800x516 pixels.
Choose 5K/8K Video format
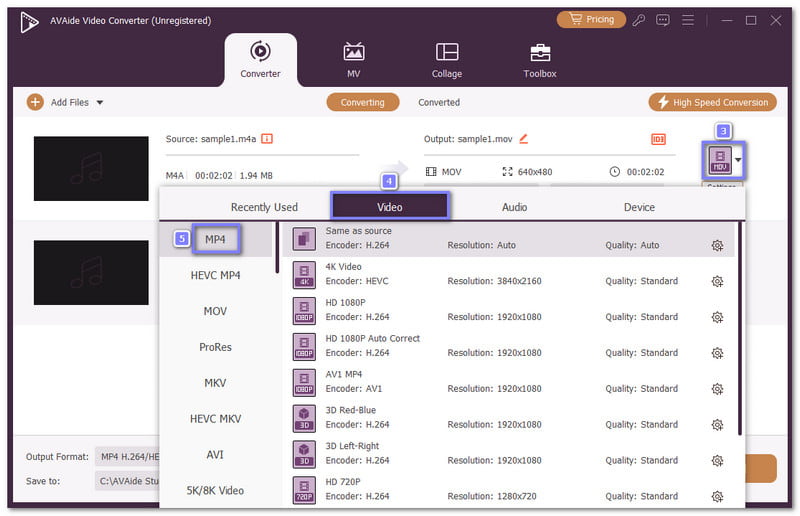pos(215,490)
